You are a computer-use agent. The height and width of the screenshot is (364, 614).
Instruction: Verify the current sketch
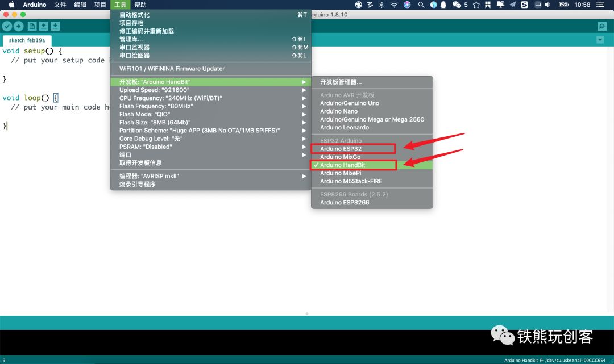tap(7, 26)
